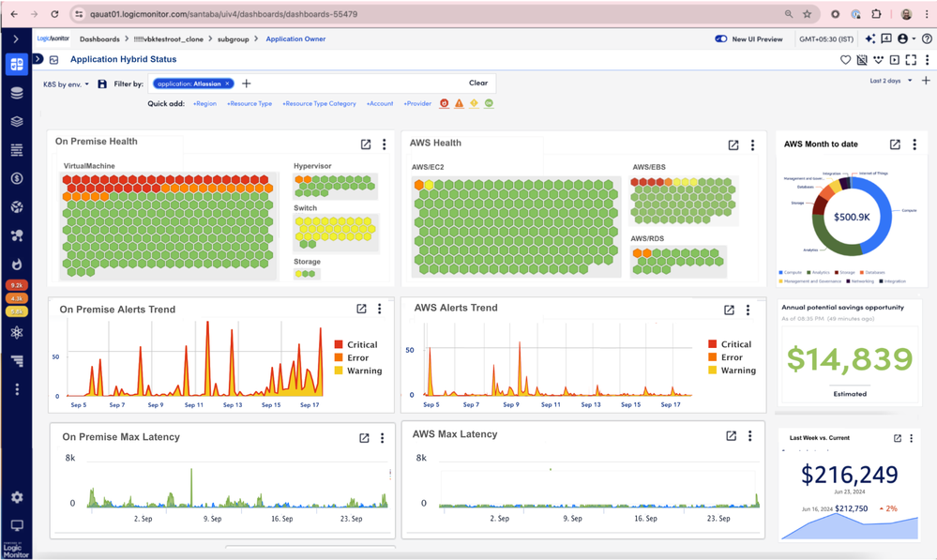Viewport: 937px width, 560px height.
Task: Open the Settings gear in left sidebar
Action: (16, 497)
